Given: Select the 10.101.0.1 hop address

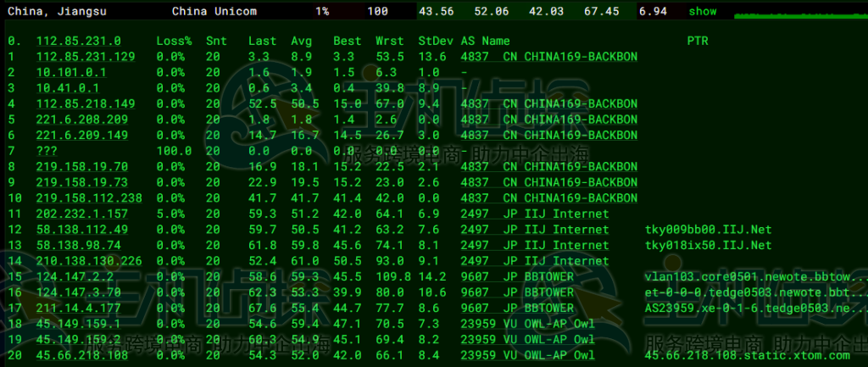Looking at the screenshot, I should [71, 72].
